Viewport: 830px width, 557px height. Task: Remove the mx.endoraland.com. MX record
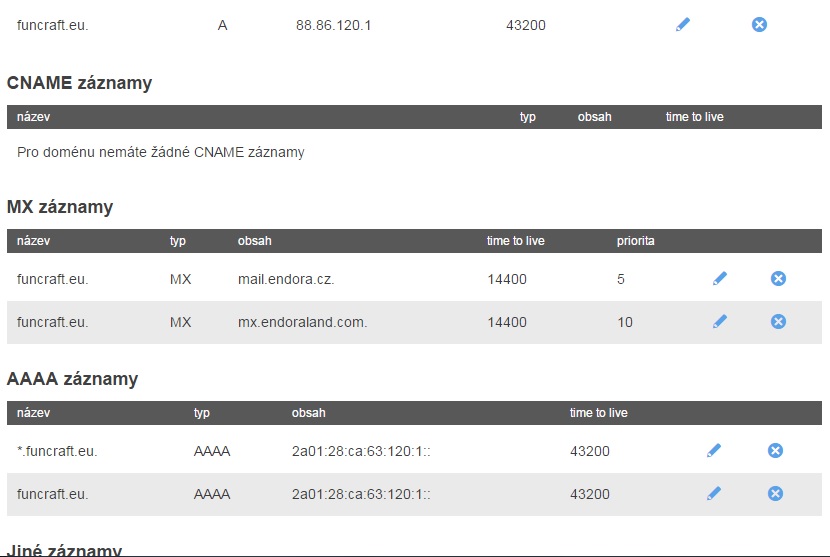pyautogui.click(x=778, y=322)
